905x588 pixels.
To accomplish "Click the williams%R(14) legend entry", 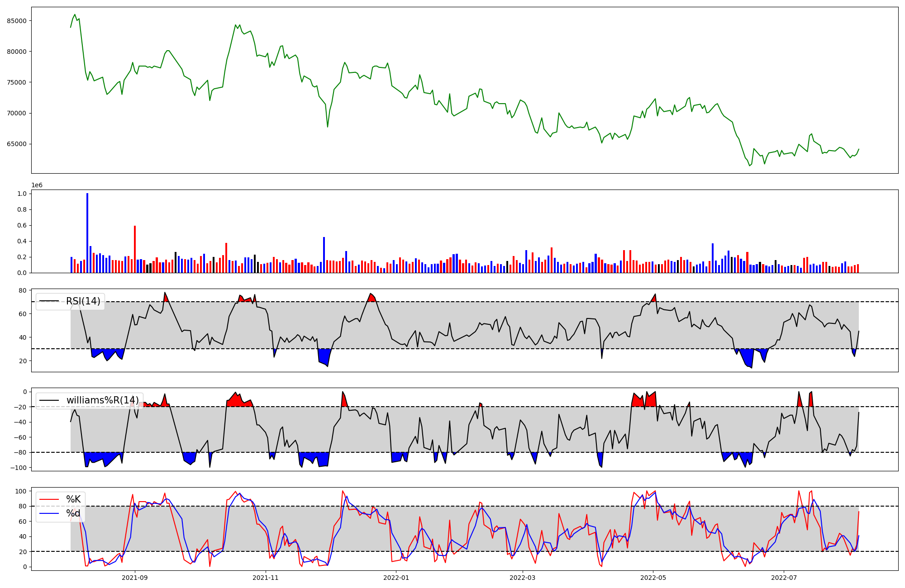I will click(102, 400).
